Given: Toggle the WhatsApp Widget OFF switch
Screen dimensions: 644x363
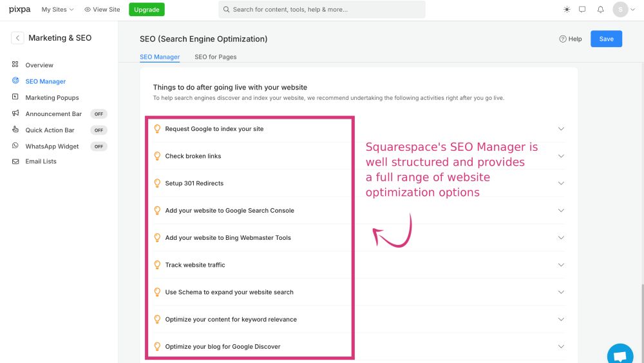Looking at the screenshot, I should click(x=99, y=146).
